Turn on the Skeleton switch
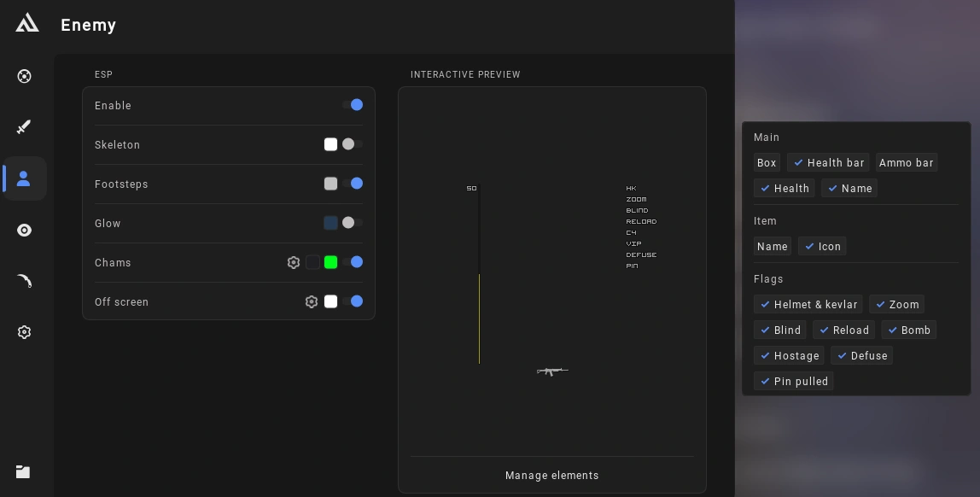This screenshot has height=497, width=980. point(353,144)
